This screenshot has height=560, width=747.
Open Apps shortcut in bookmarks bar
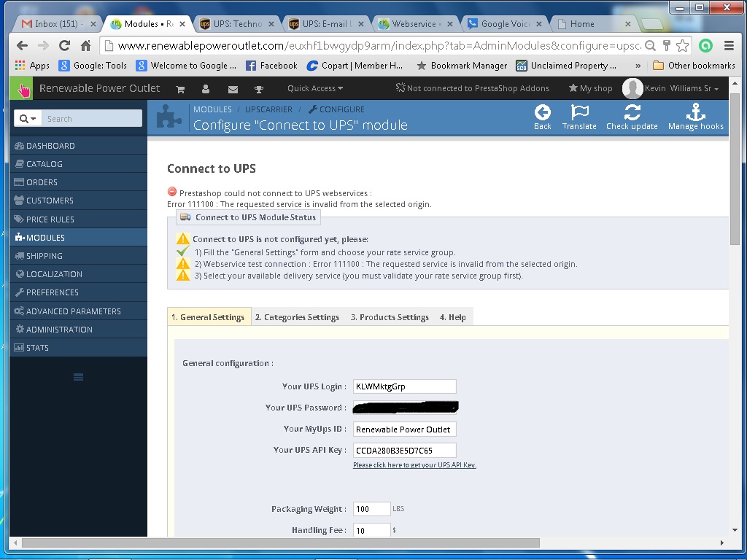[x=32, y=66]
